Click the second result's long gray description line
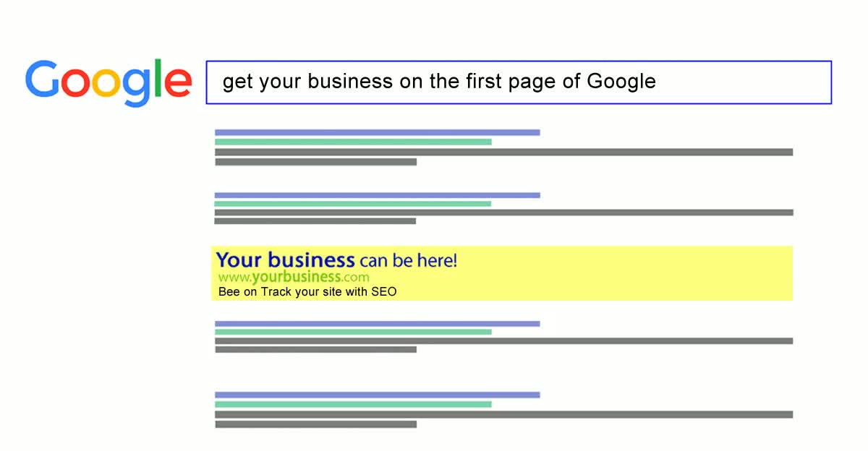The height and width of the screenshot is (454, 868). 504,213
